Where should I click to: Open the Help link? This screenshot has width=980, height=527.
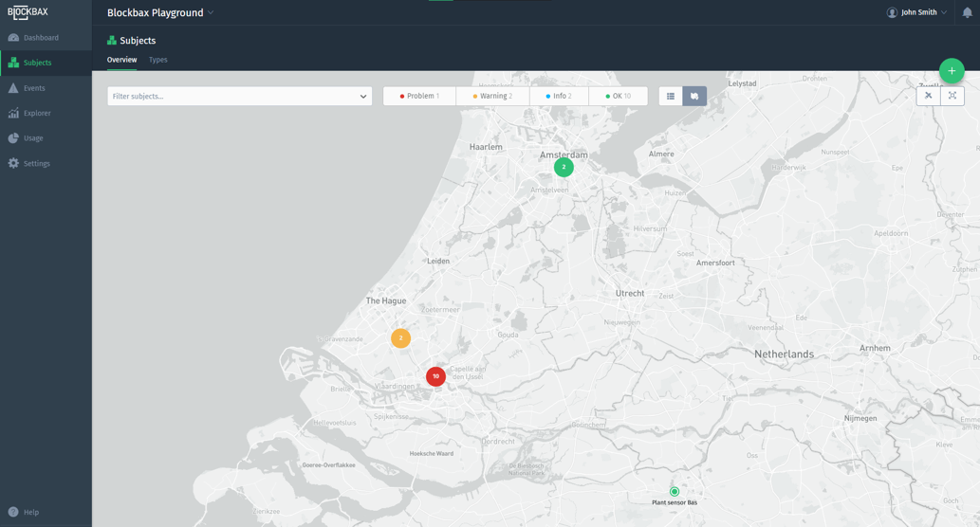click(x=30, y=512)
